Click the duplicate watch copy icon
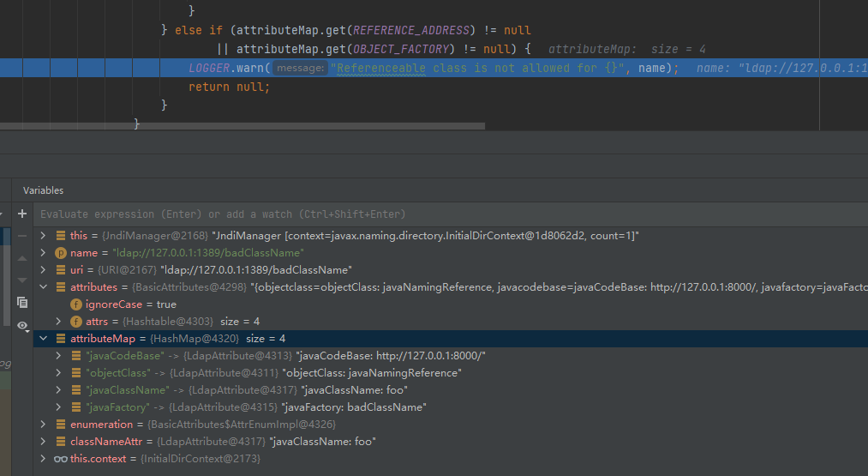The image size is (868, 476). tap(22, 303)
